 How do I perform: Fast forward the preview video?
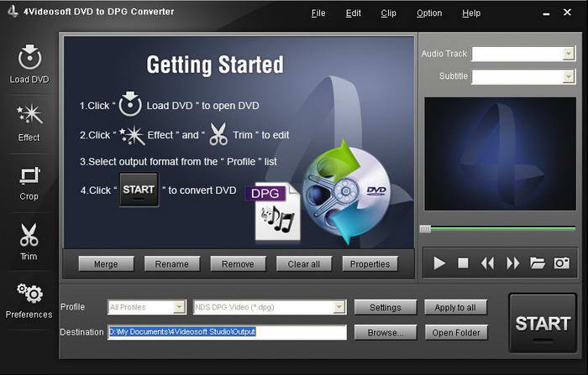pyautogui.click(x=513, y=263)
